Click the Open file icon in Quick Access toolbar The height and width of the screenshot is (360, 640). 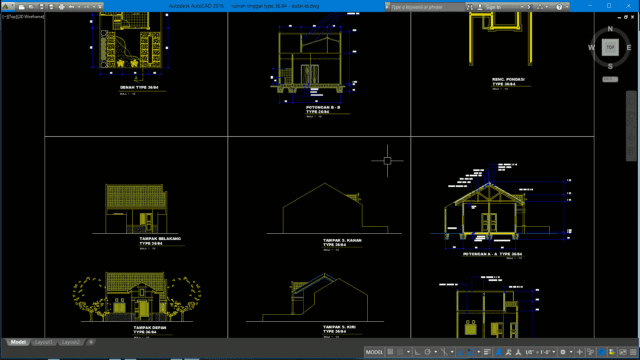pos(31,7)
